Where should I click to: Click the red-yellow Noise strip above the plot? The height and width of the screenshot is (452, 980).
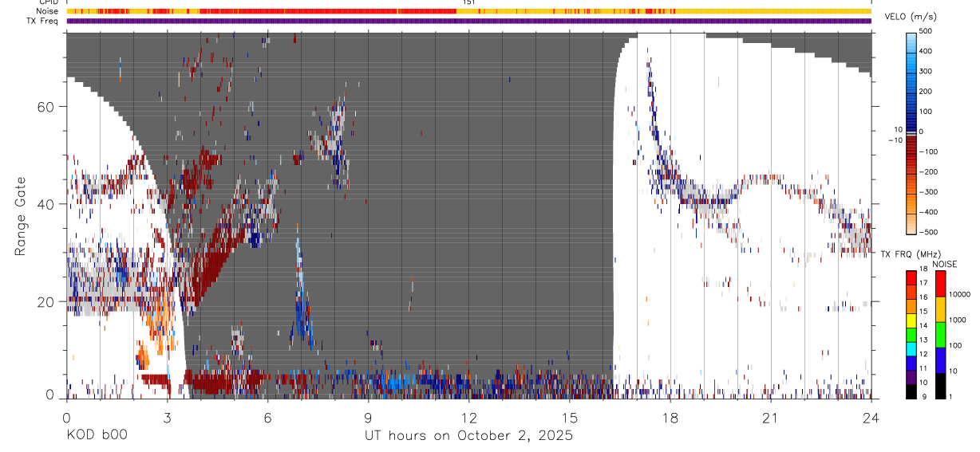pyautogui.click(x=468, y=11)
